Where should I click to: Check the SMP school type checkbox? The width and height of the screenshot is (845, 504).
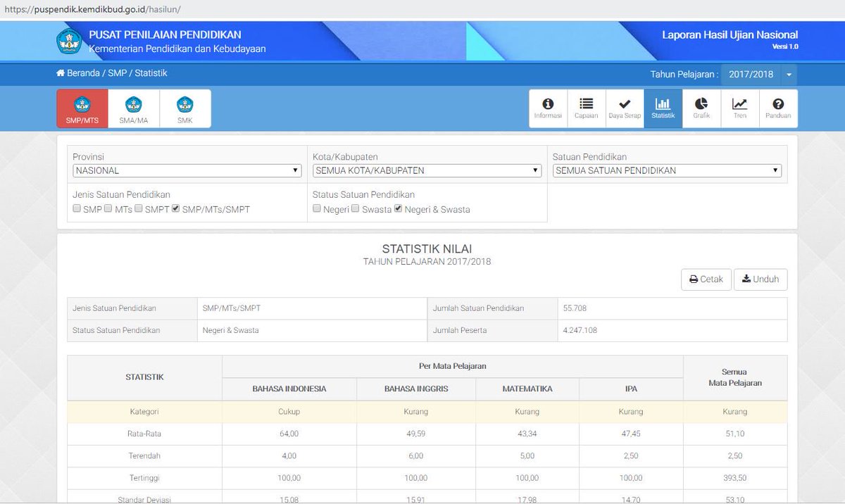point(77,209)
